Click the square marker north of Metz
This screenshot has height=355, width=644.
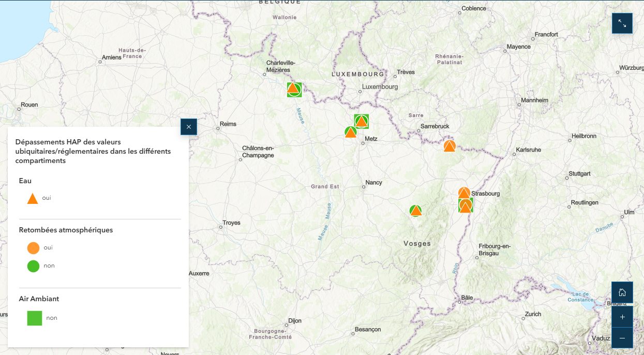[361, 122]
